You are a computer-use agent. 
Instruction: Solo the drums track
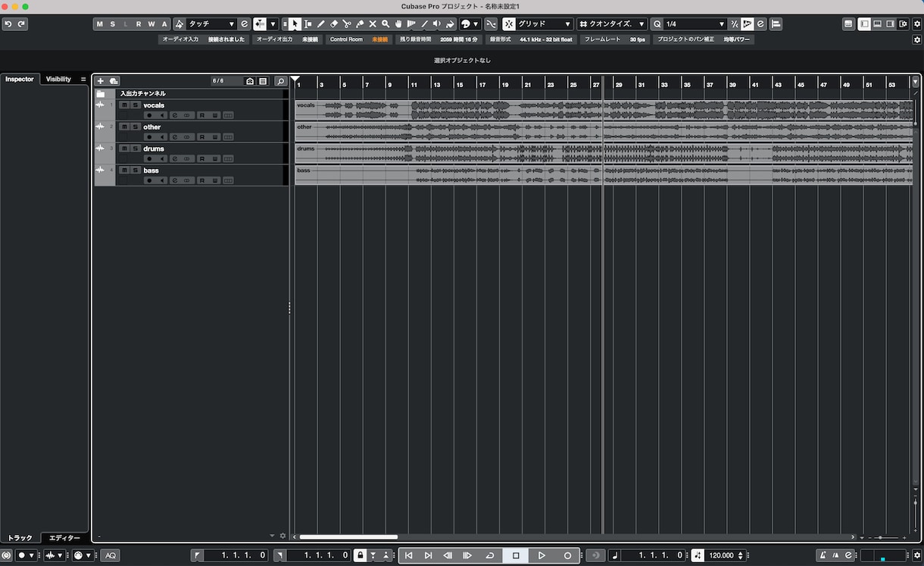(135, 149)
